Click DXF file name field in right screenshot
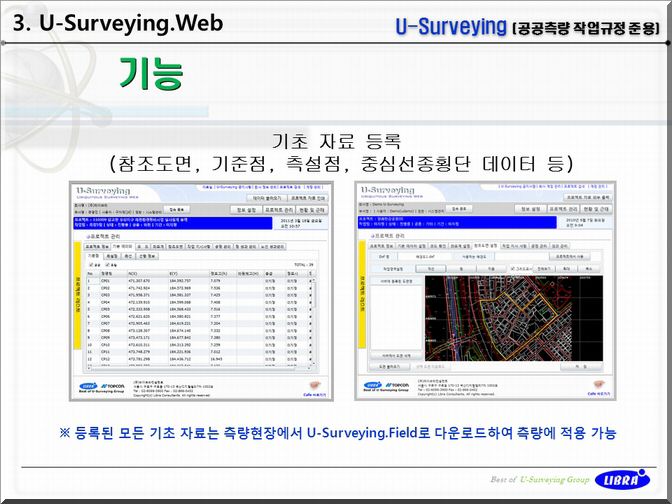This screenshot has width=672, height=504. pos(425,257)
